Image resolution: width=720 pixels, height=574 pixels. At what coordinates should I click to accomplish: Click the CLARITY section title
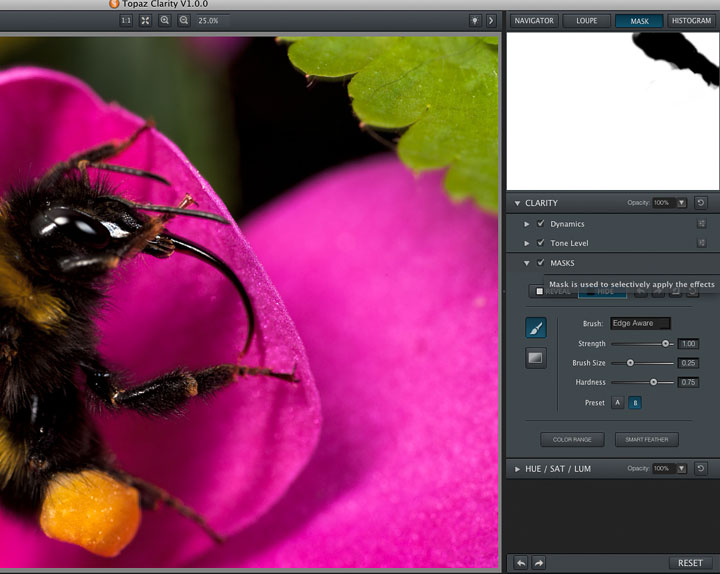(x=541, y=203)
